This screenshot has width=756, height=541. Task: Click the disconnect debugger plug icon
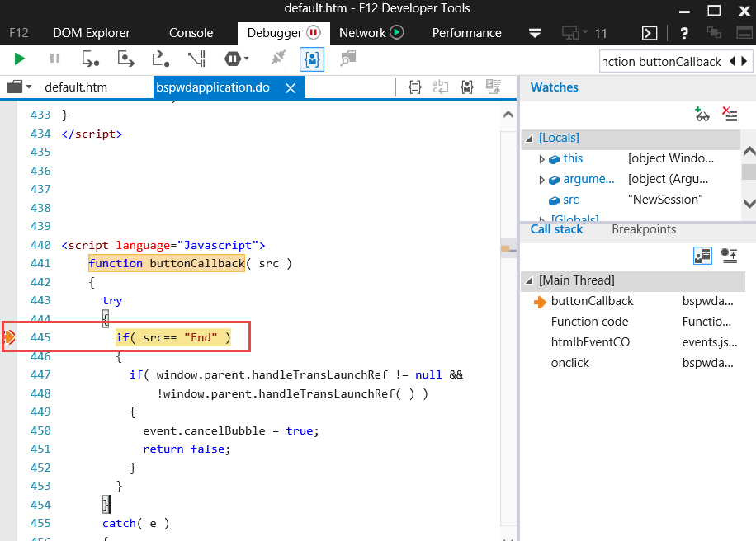pos(277,59)
